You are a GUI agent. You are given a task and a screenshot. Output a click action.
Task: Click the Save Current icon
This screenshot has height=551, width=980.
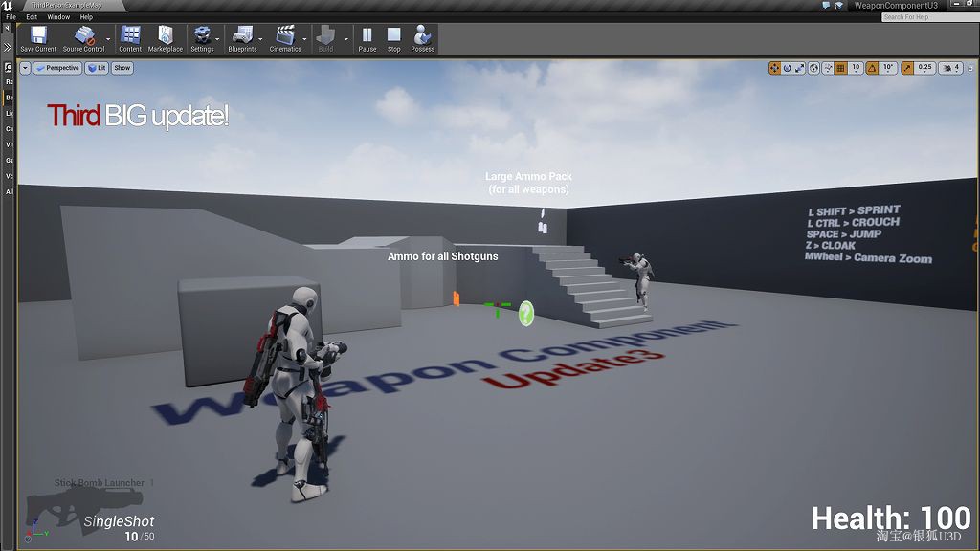(37, 36)
